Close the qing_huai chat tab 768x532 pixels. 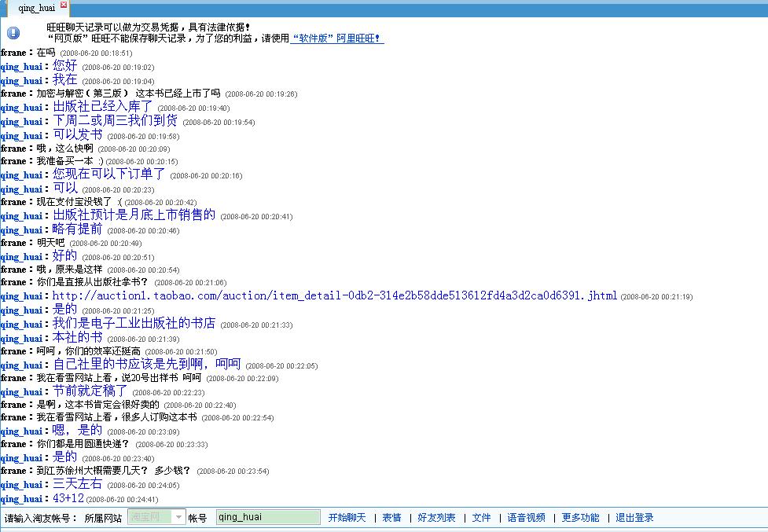click(64, 5)
